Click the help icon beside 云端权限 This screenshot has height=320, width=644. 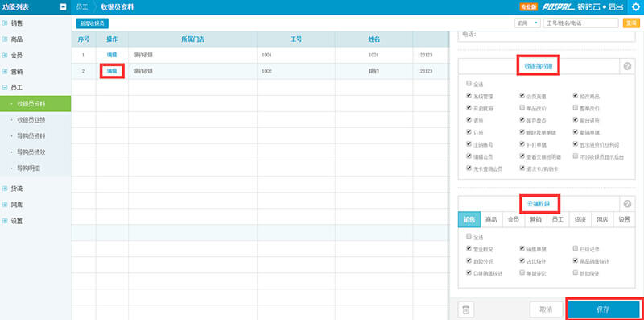[627, 204]
